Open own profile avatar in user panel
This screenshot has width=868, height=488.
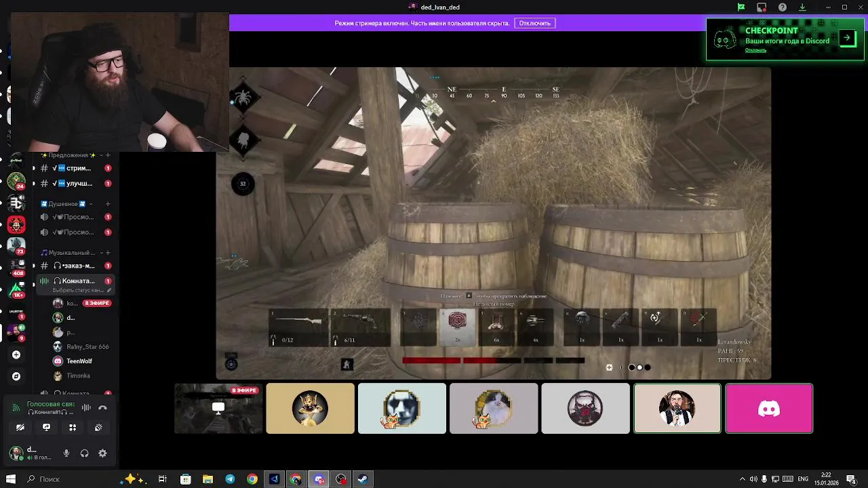(15, 453)
